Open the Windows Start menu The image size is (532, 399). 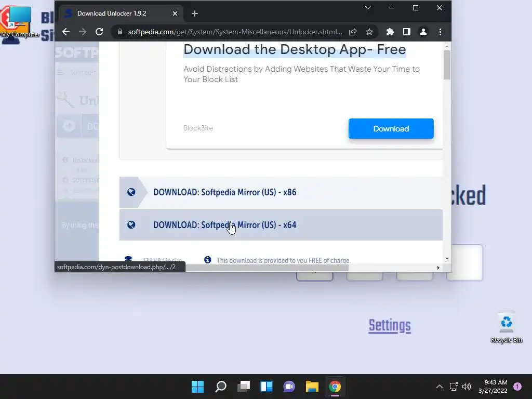tap(197, 387)
